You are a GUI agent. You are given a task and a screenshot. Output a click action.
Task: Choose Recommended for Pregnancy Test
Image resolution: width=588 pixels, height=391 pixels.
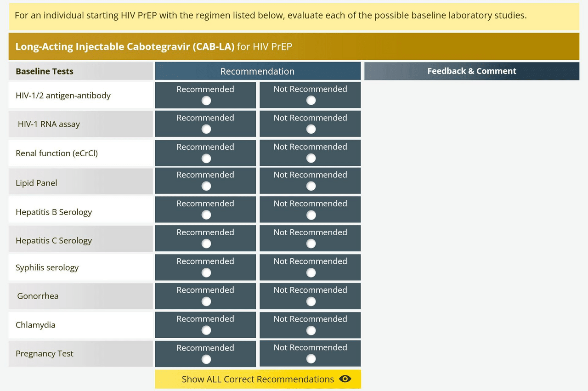tap(206, 359)
